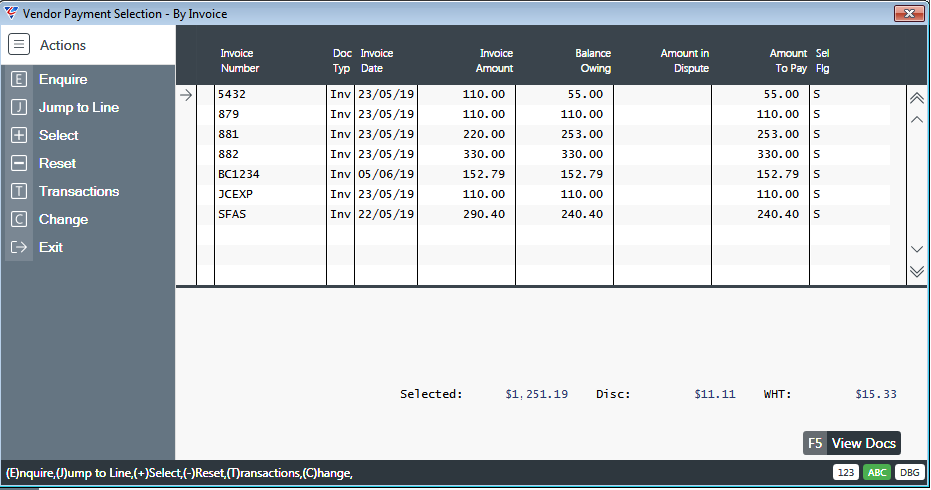Choose the Exit action label
The image size is (931, 490).
coord(51,247)
